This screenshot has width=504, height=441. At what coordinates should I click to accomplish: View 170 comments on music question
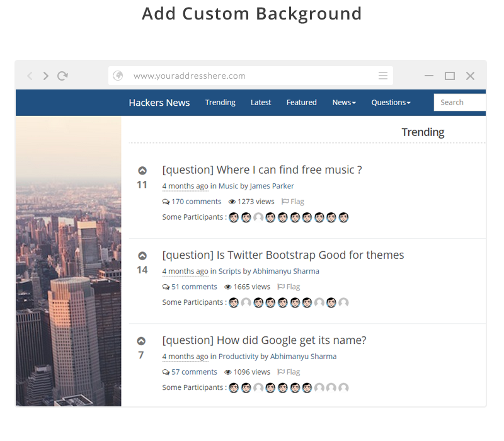pyautogui.click(x=192, y=202)
